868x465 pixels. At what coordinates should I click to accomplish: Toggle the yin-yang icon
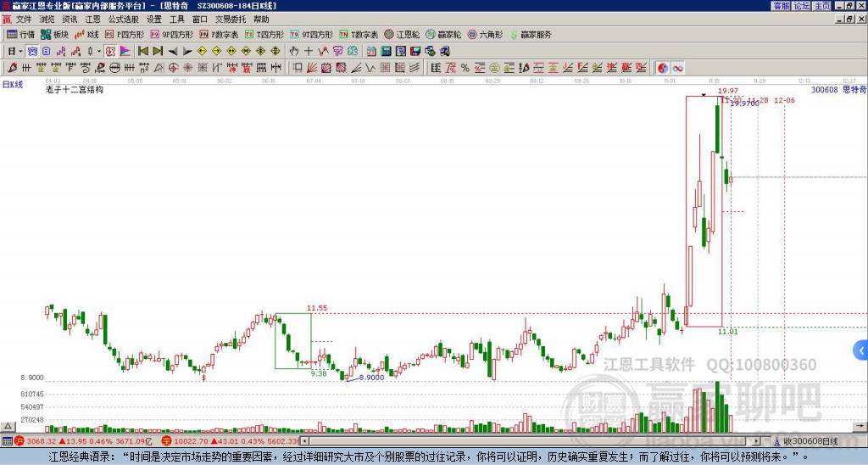click(663, 68)
